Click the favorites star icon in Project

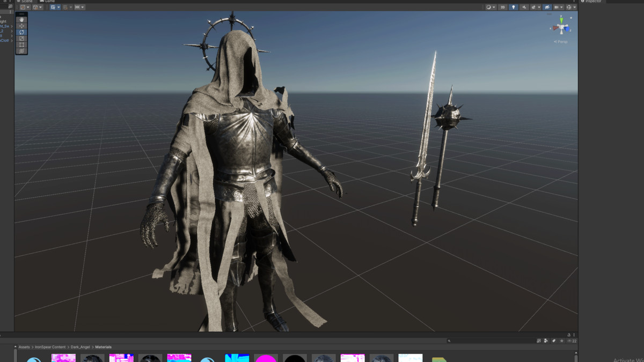[x=562, y=341]
